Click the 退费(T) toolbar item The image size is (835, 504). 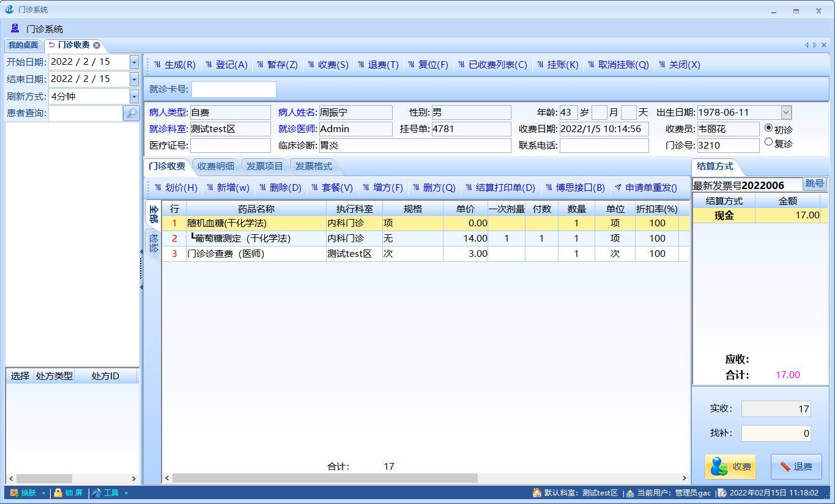(x=378, y=65)
